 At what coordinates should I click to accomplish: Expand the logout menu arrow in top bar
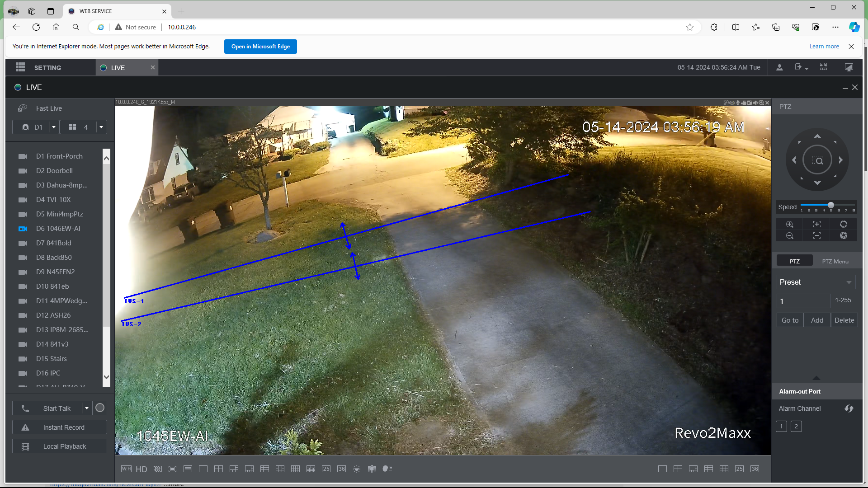807,69
